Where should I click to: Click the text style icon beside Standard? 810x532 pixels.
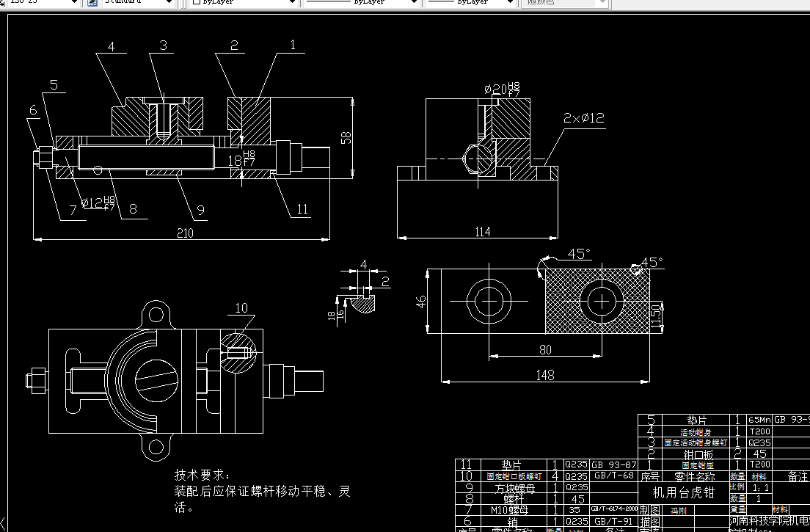tap(92, 2)
